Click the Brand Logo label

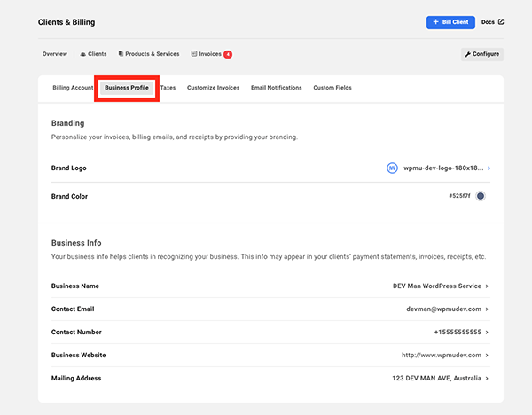[x=69, y=168]
